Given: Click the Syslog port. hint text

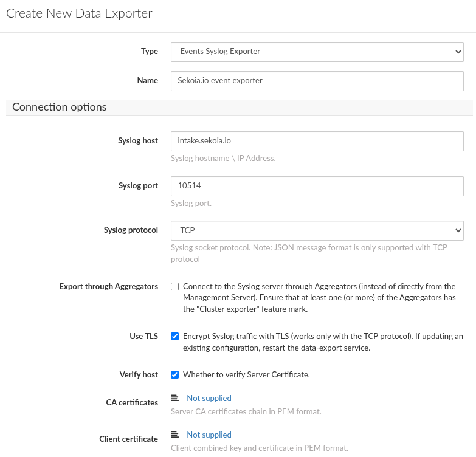Looking at the screenshot, I should click(x=191, y=204).
